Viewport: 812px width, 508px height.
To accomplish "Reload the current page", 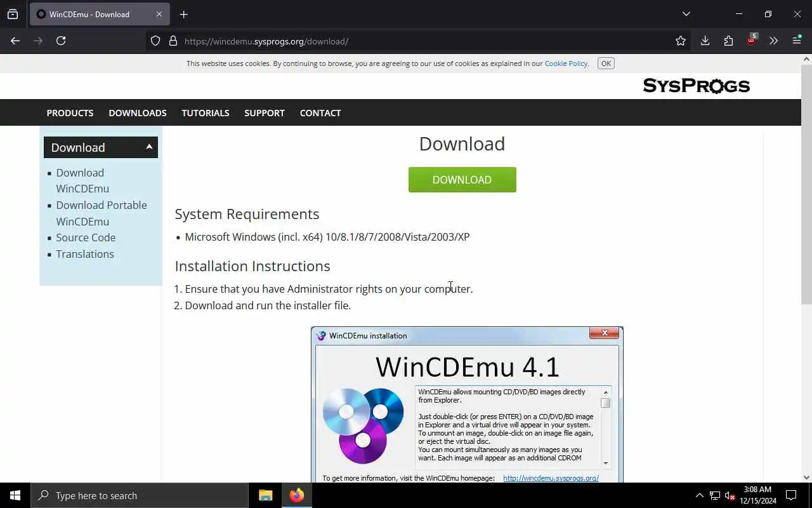I will (x=61, y=41).
